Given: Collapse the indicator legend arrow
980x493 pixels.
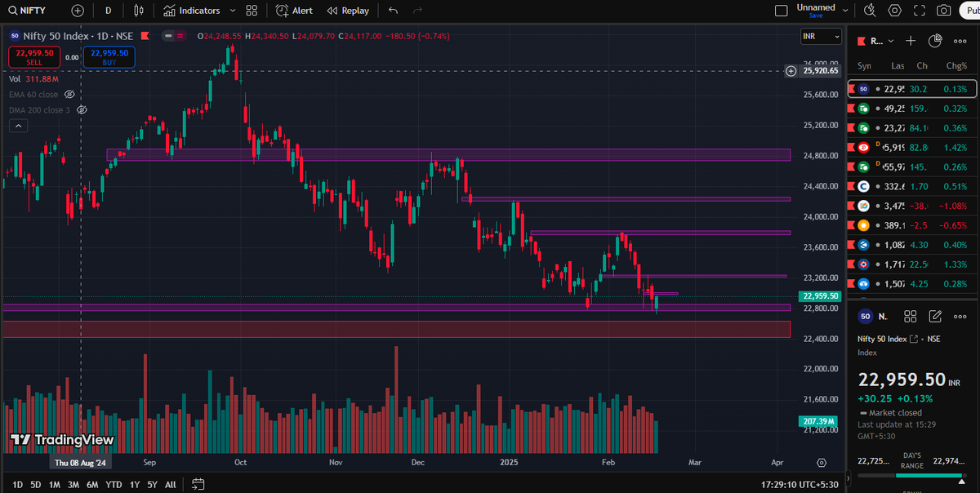Looking at the screenshot, I should [18, 126].
